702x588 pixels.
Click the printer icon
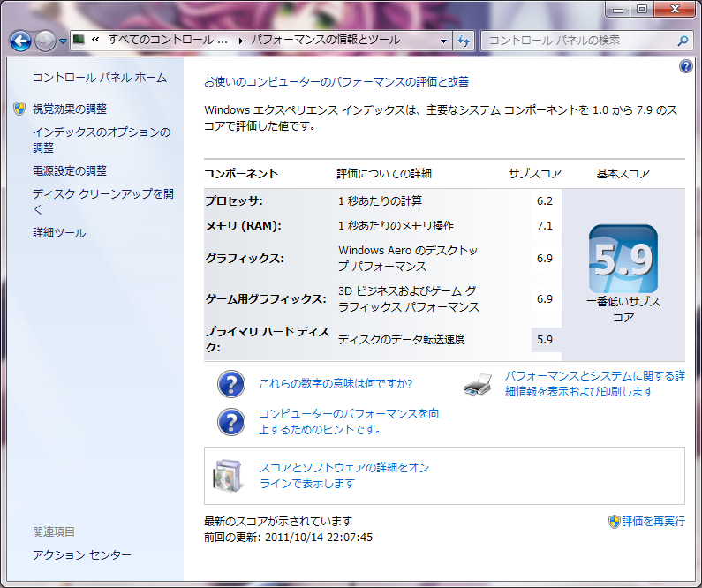pos(478,384)
